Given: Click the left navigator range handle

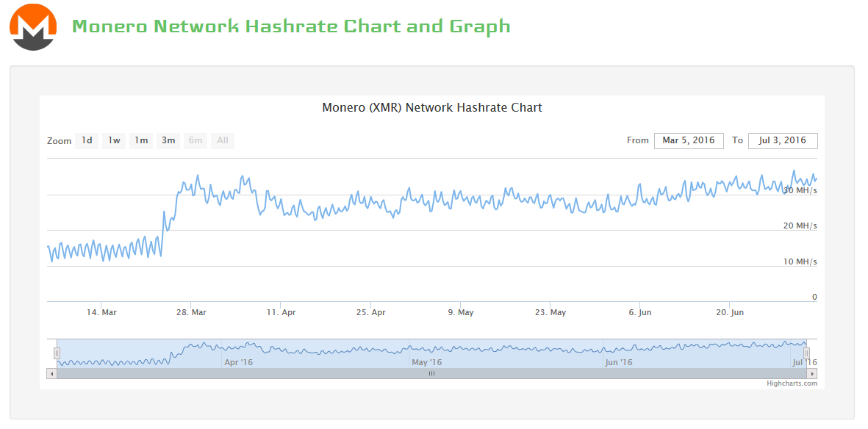Looking at the screenshot, I should [x=57, y=353].
